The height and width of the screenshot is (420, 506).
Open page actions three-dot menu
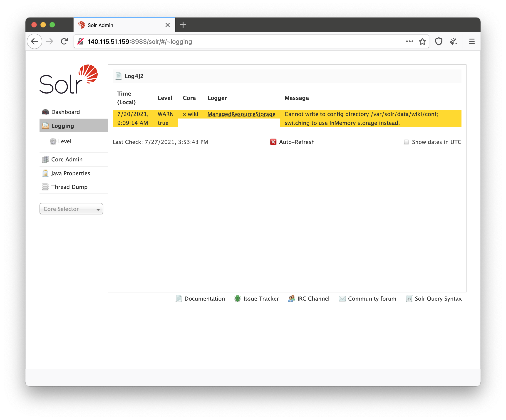pyautogui.click(x=409, y=41)
